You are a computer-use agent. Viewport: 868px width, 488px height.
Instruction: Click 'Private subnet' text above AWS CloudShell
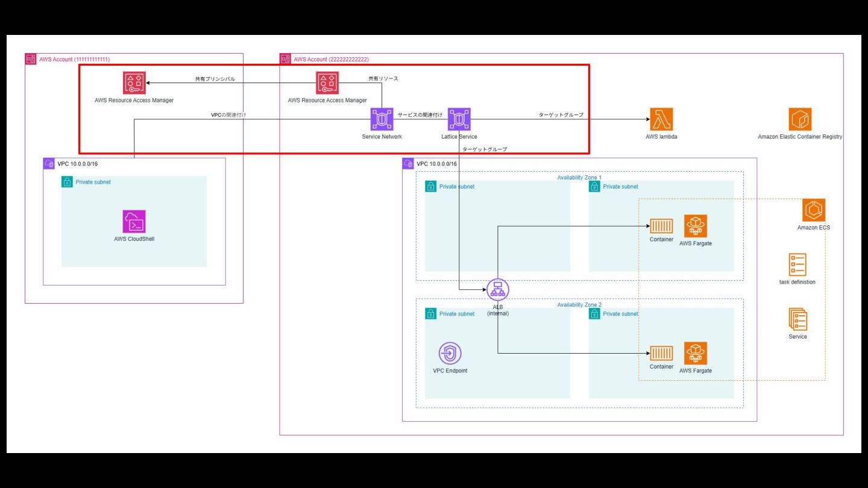[93, 182]
